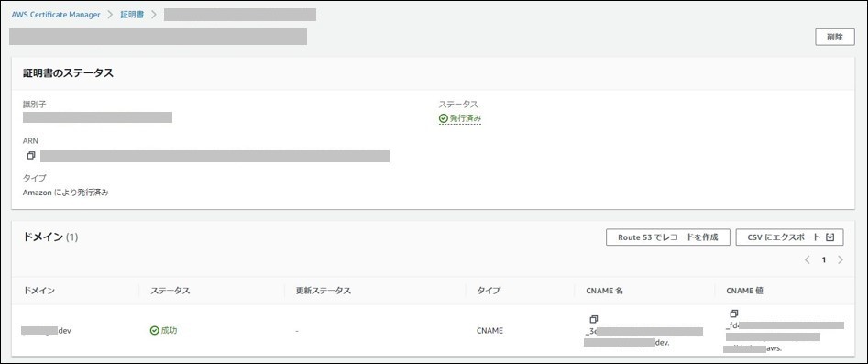The height and width of the screenshot is (364, 868).
Task: Click the download icon in CSV export button
Action: [x=830, y=237]
